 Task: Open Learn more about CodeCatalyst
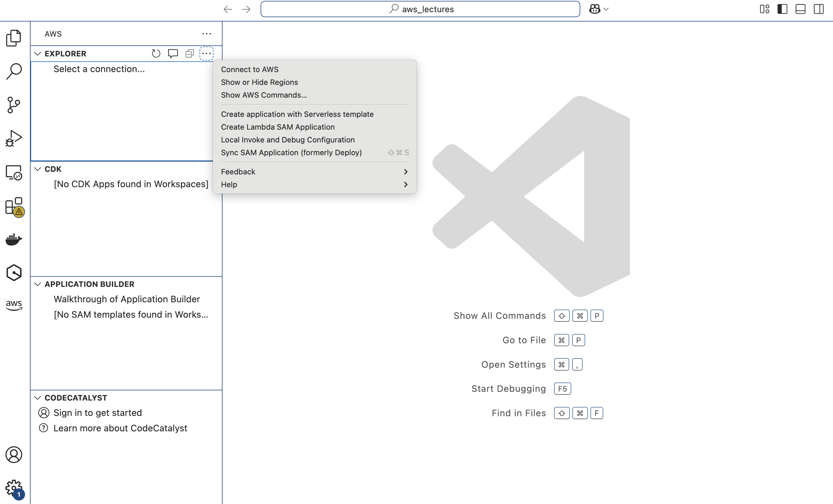(120, 428)
